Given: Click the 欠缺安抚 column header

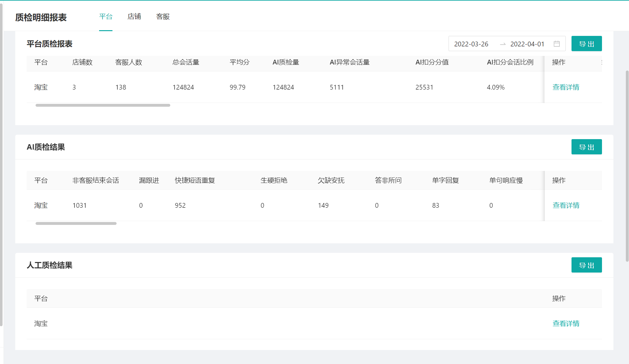Looking at the screenshot, I should pyautogui.click(x=331, y=180).
